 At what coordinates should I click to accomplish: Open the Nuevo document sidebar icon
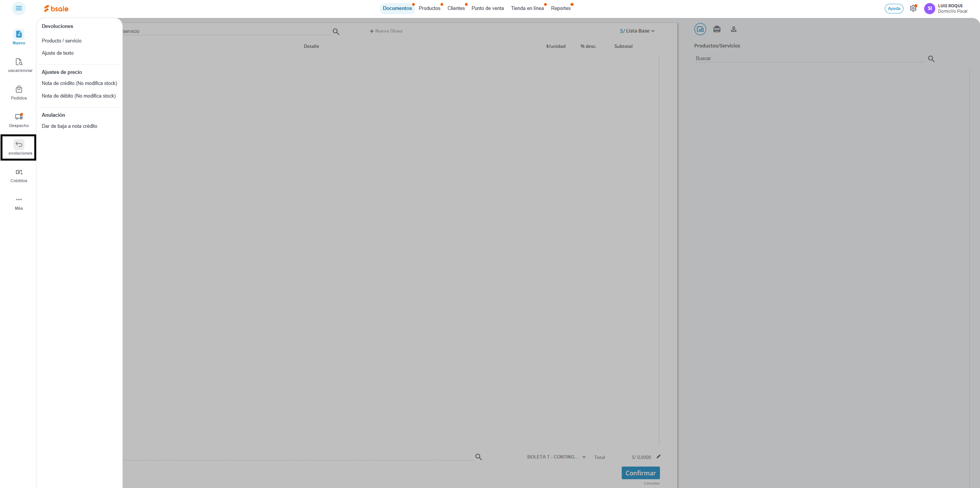19,34
